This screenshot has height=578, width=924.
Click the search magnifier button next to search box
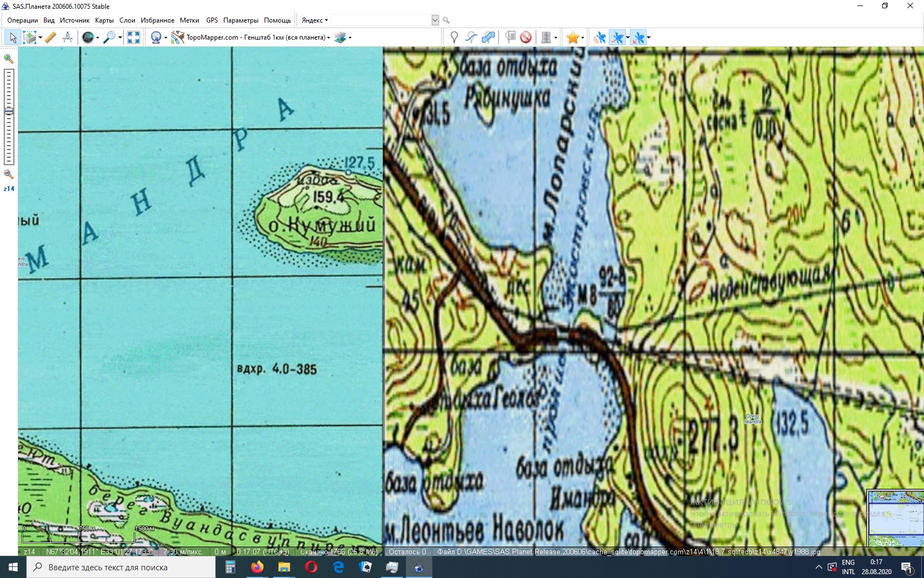pos(446,20)
